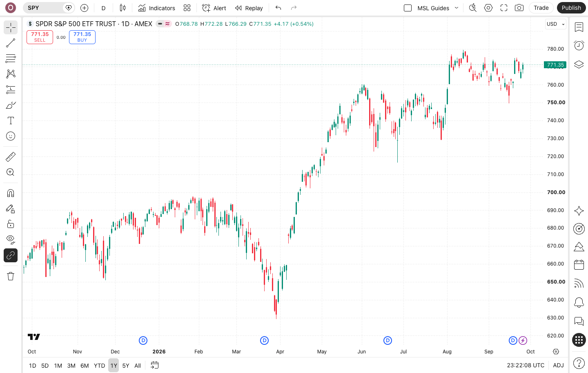Screen dimensions: 588x373
Task: Open the D interval selector
Action: click(104, 8)
